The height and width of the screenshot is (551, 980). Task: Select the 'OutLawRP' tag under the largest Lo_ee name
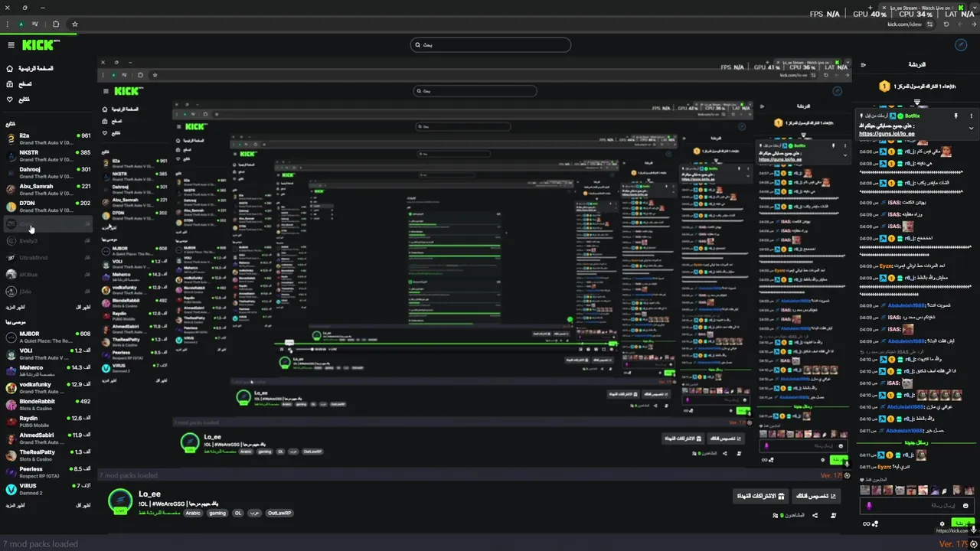[279, 513]
